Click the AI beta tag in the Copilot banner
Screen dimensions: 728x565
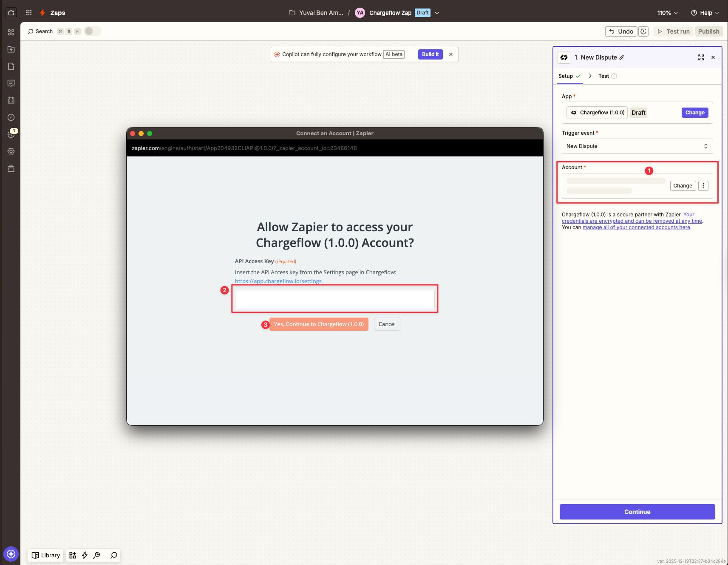[x=394, y=54]
